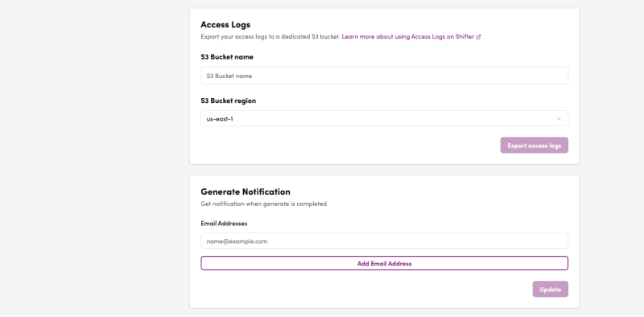
Task: Click the Email Addresses label
Action: coord(224,224)
